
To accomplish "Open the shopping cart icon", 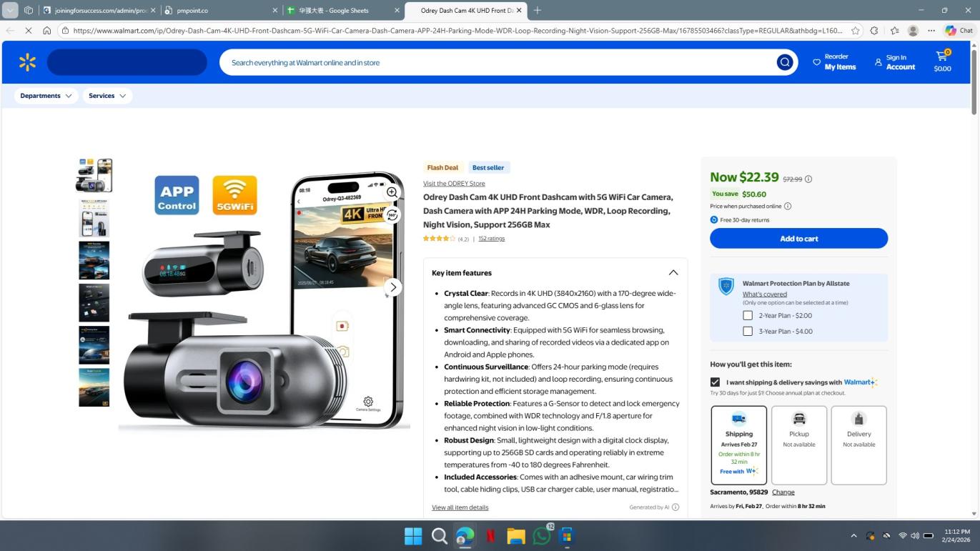I will tap(942, 59).
